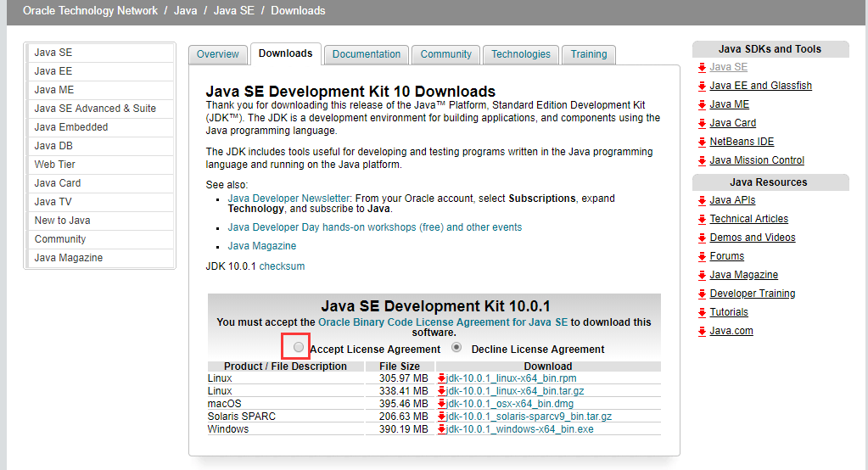
Task: Click red arrow icon beside Forums
Action: tap(702, 257)
